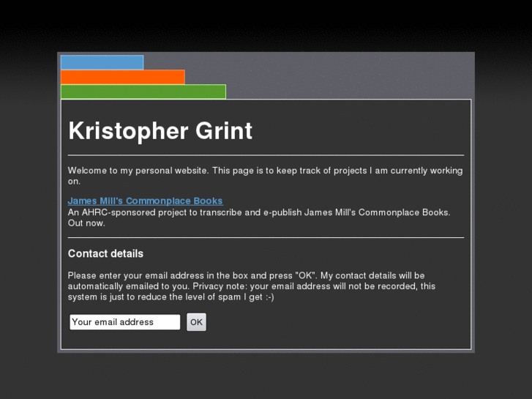Open the James Mill's Commonplace Books link
Viewport: 532px width, 399px height.
145,201
